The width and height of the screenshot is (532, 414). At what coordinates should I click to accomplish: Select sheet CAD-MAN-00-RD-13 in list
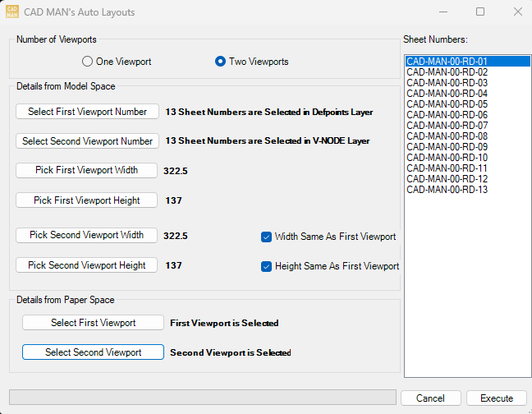447,190
